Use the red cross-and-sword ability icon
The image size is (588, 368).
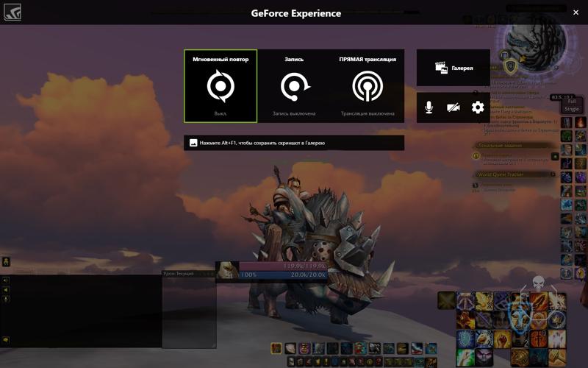click(538, 339)
